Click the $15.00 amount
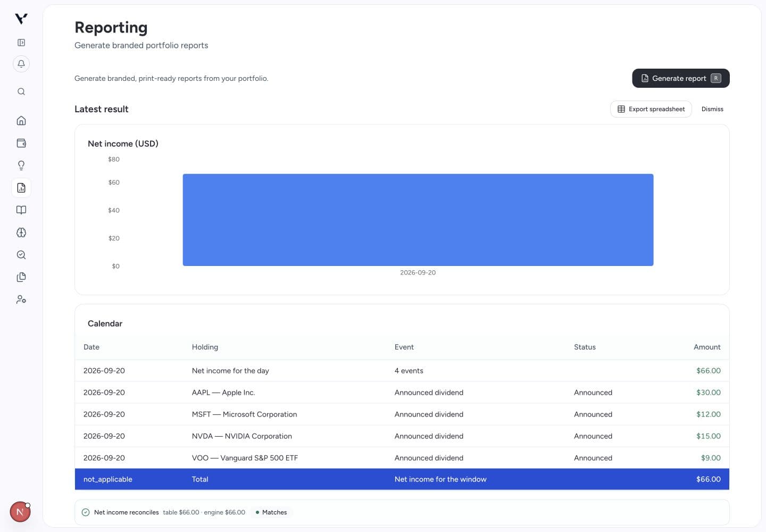The image size is (766, 532). click(x=709, y=436)
